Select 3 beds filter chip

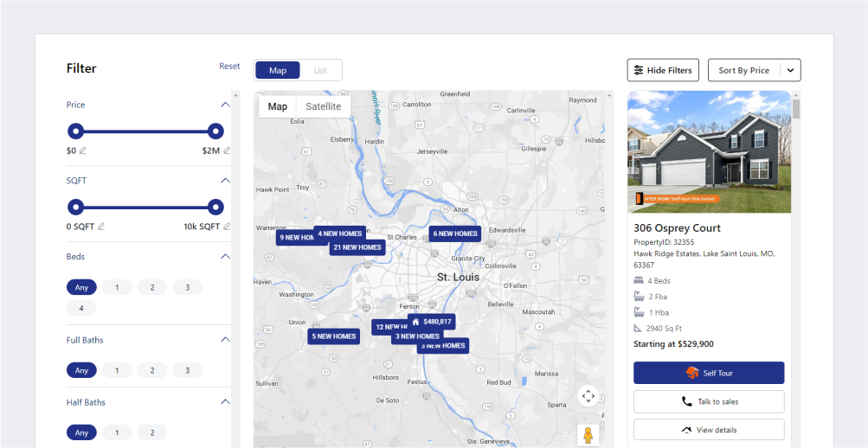pos(188,288)
